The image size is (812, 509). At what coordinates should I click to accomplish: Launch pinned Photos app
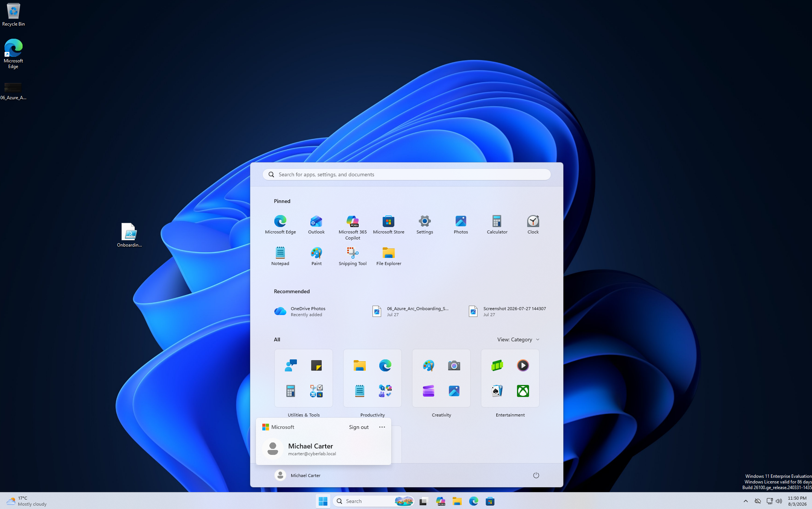coord(461,225)
